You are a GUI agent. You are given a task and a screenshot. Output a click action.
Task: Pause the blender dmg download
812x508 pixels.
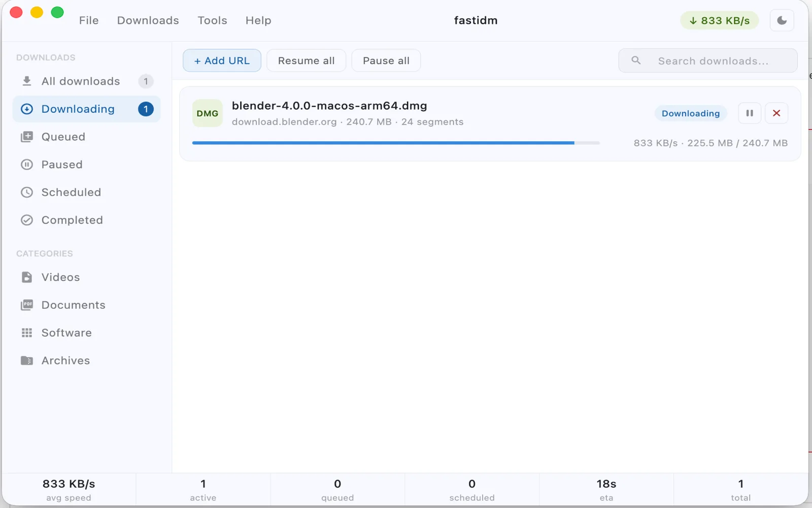coord(750,113)
